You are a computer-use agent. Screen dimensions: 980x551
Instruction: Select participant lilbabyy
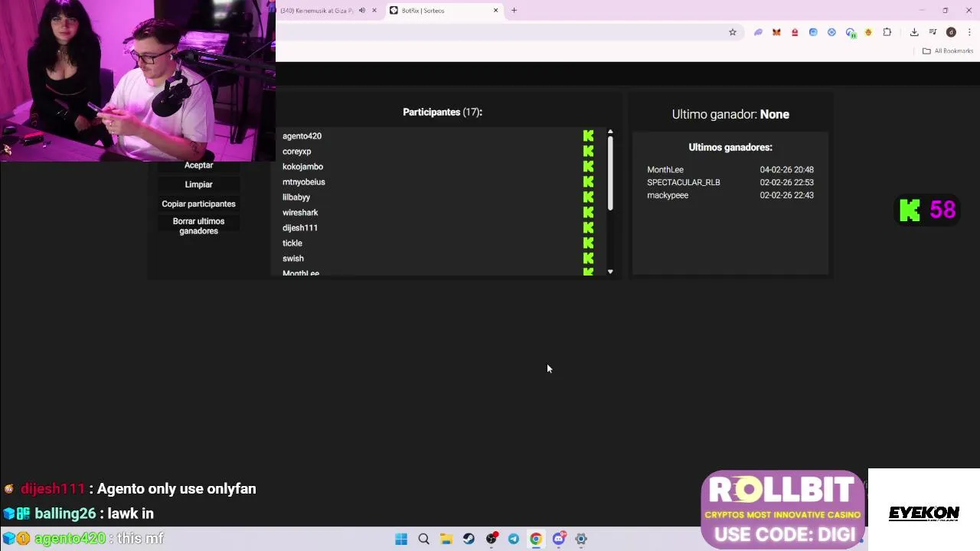(x=296, y=197)
